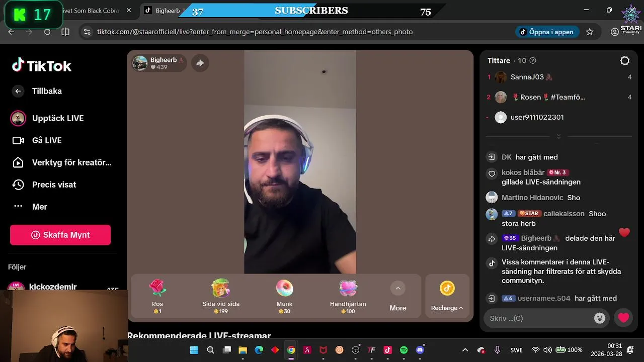Close the Som Black Cobra tab
This screenshot has height=362, width=644.
click(128, 11)
